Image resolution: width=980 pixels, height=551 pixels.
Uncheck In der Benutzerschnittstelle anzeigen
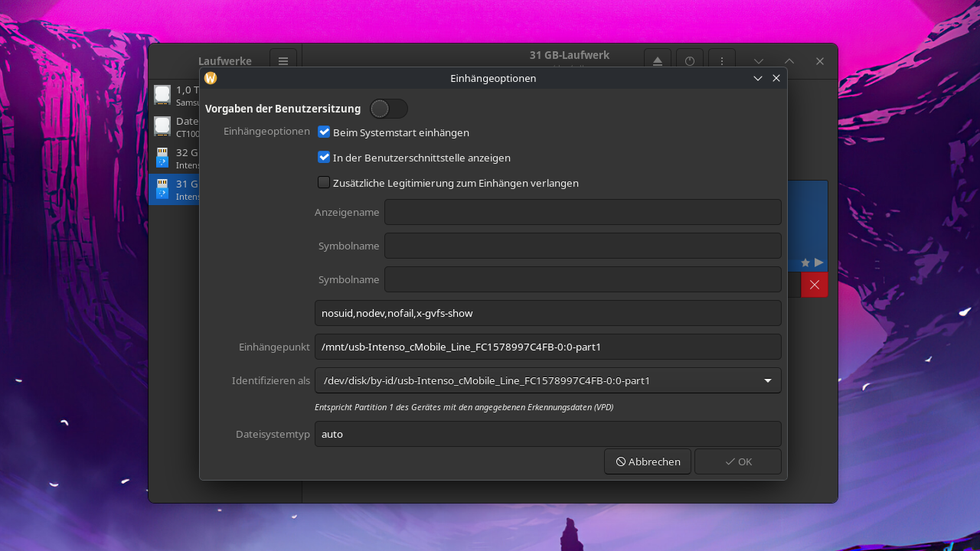[x=324, y=158]
